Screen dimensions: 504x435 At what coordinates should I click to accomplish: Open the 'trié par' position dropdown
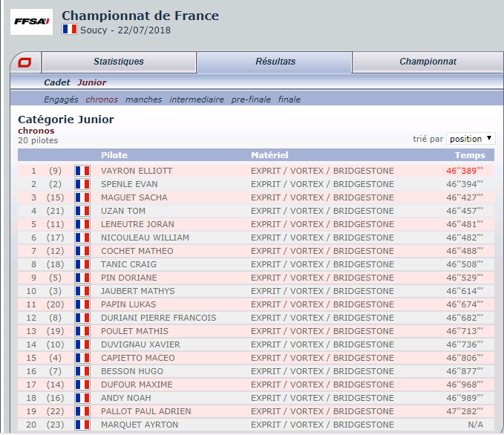point(471,139)
